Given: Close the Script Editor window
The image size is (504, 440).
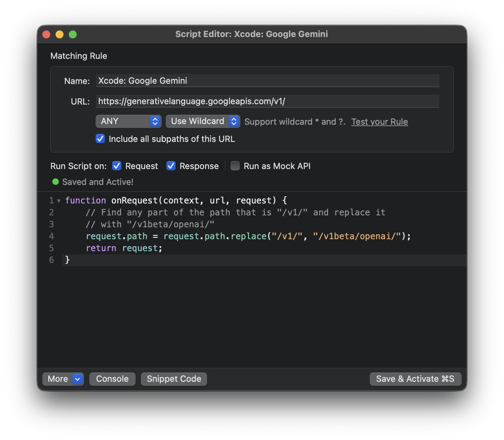Looking at the screenshot, I should (46, 34).
